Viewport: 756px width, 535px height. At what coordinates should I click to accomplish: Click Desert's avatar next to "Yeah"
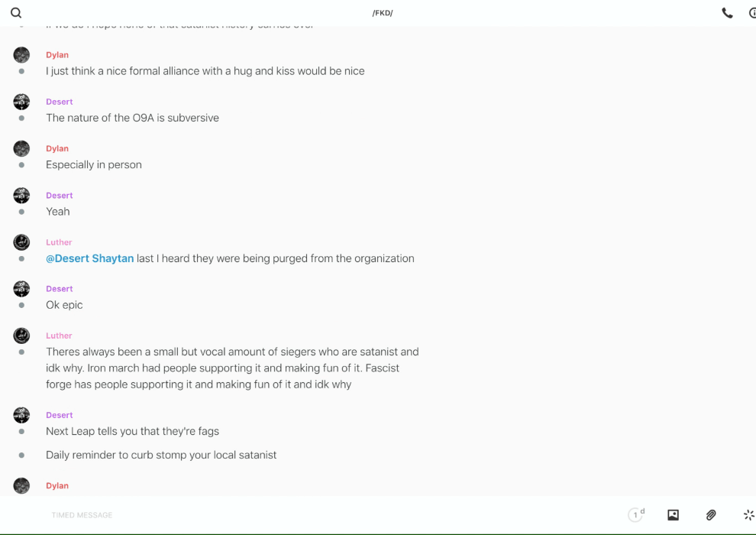(x=21, y=195)
